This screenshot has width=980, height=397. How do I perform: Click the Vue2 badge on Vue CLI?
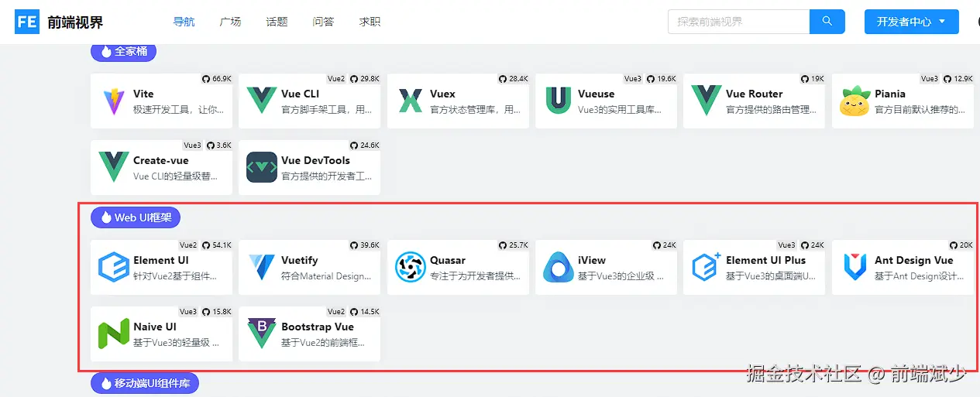[x=336, y=79]
